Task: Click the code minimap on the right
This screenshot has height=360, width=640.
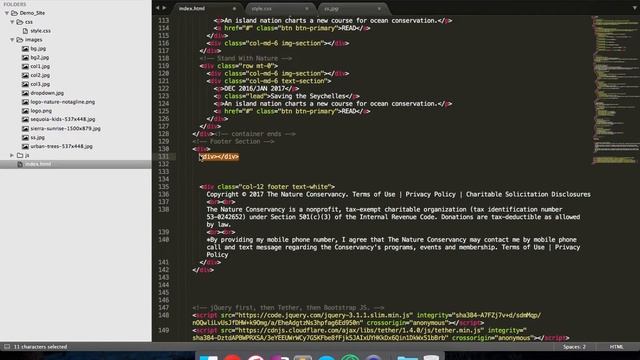Action: [x=616, y=90]
